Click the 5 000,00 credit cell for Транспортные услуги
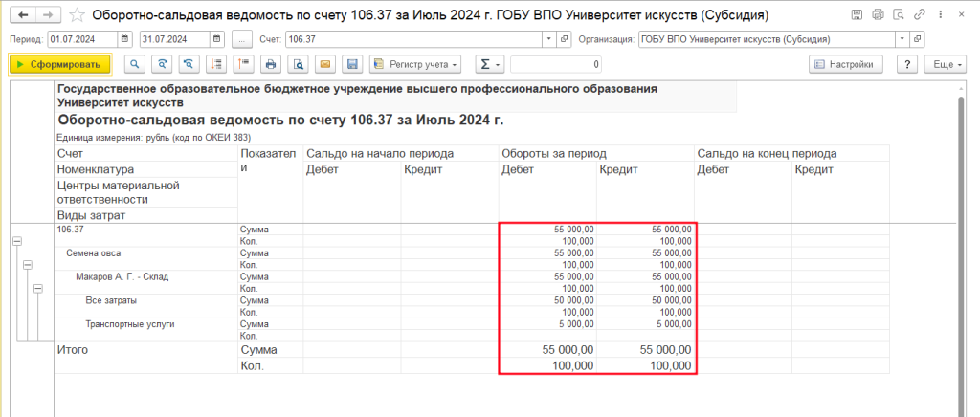 coord(646,324)
